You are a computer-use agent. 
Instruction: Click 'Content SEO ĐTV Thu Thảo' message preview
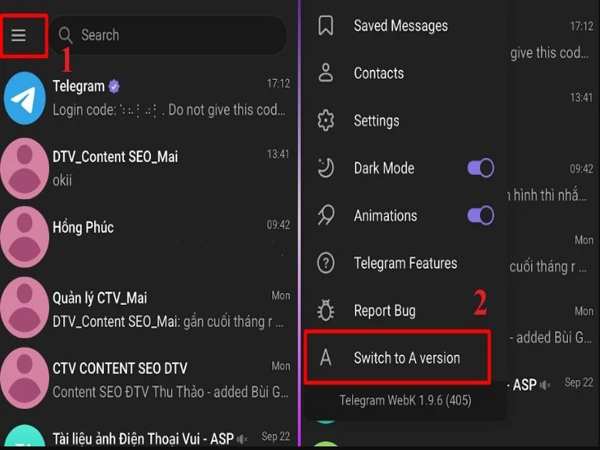point(170,392)
